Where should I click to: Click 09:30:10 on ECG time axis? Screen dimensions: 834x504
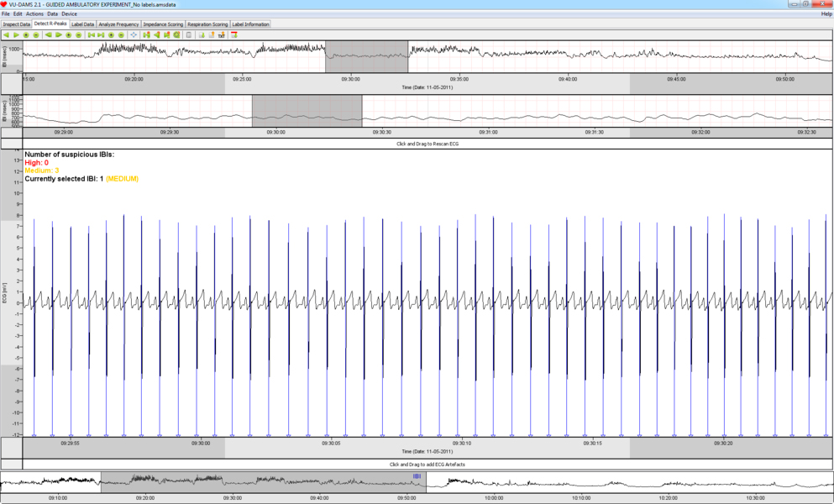(462, 443)
